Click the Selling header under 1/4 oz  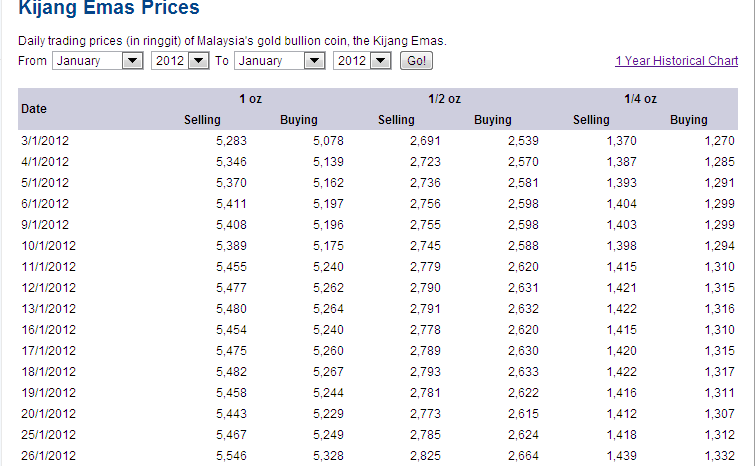coord(591,120)
